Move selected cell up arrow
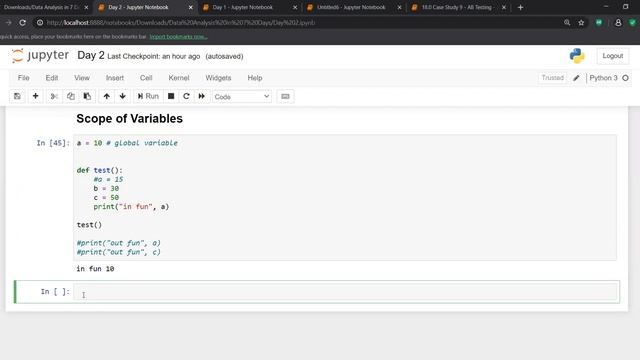This screenshot has width=640, height=360. click(107, 96)
